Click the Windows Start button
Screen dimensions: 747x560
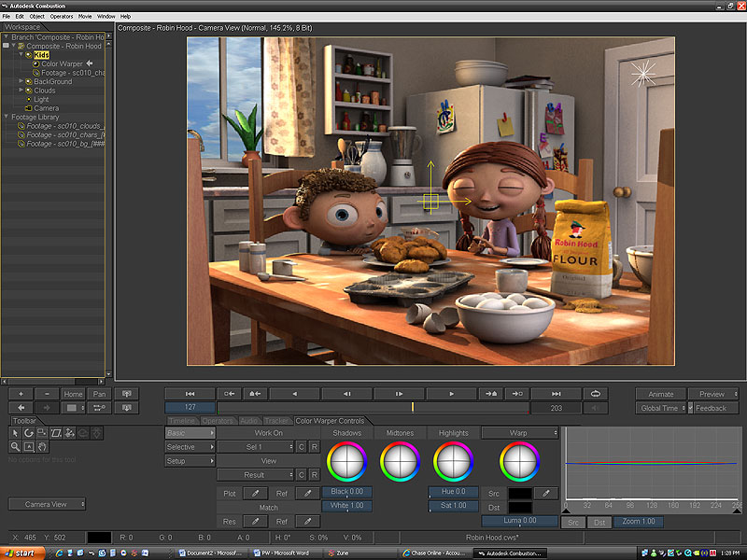tap(22, 553)
